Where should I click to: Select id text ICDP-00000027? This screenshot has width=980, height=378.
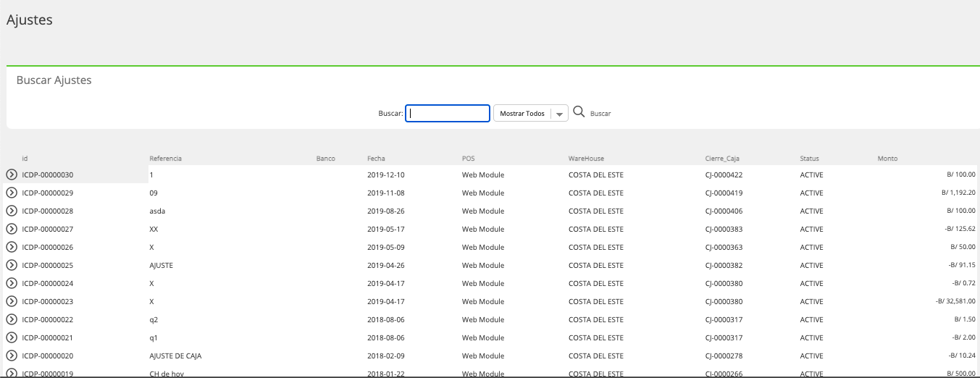coord(48,229)
